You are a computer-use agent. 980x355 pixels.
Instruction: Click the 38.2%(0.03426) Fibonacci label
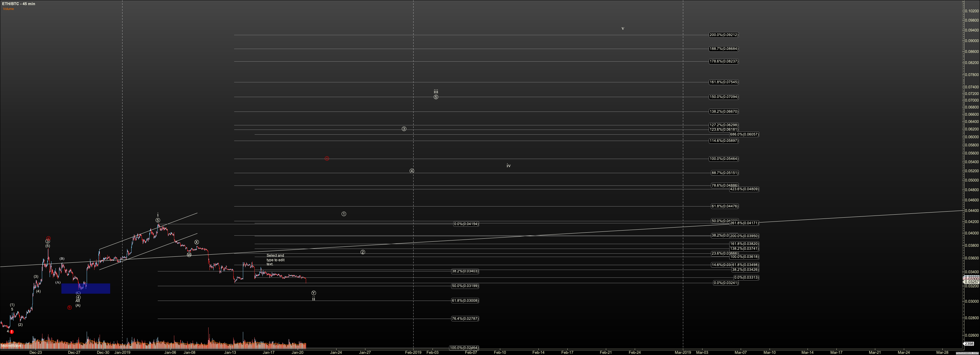(745, 270)
